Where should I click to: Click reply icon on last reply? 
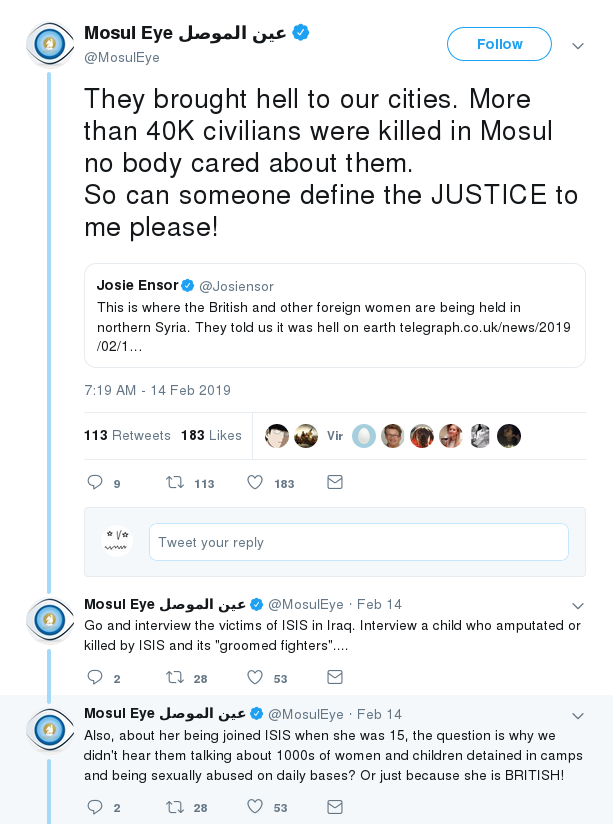(x=96, y=806)
